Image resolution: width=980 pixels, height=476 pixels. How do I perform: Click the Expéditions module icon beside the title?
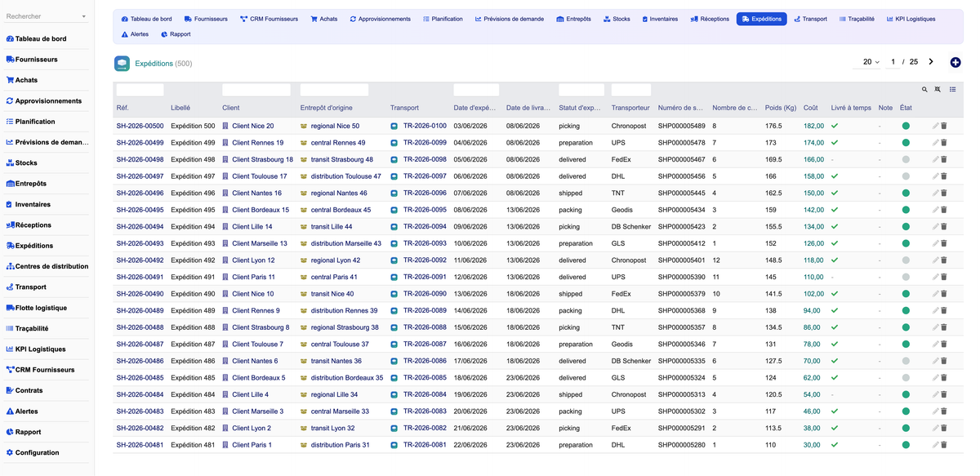(x=122, y=63)
